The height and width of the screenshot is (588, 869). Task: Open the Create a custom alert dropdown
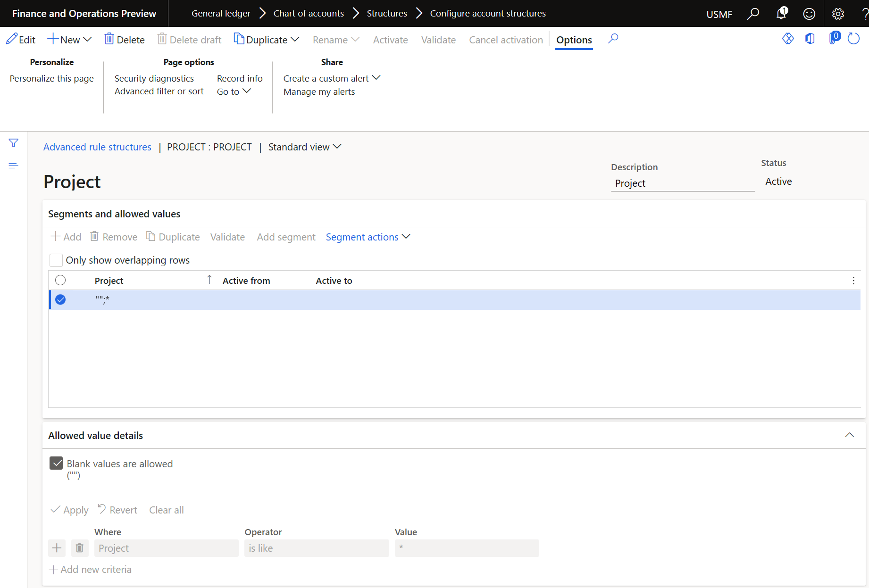tap(332, 78)
